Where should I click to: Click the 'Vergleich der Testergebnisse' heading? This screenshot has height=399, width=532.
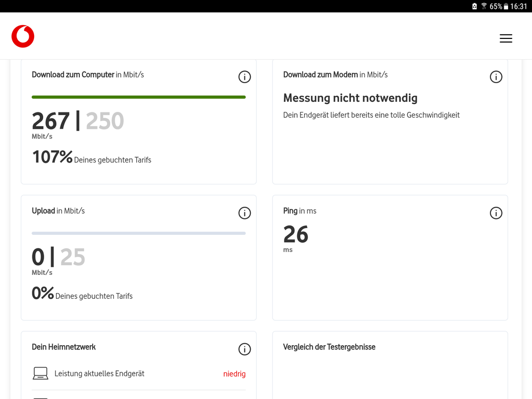pyautogui.click(x=329, y=347)
